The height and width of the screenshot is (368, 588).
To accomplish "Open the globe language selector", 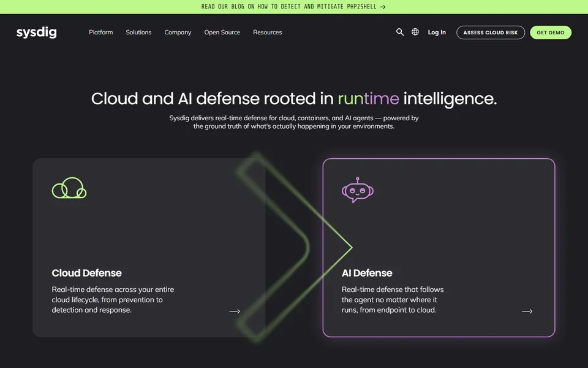I will pyautogui.click(x=415, y=32).
